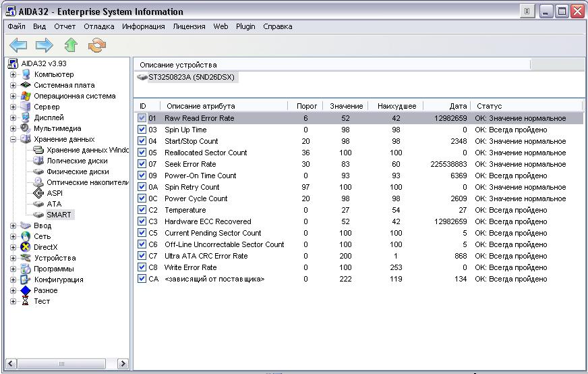The height and width of the screenshot is (374, 588).
Task: Expand the Операционная система tree node
Action: [13, 96]
